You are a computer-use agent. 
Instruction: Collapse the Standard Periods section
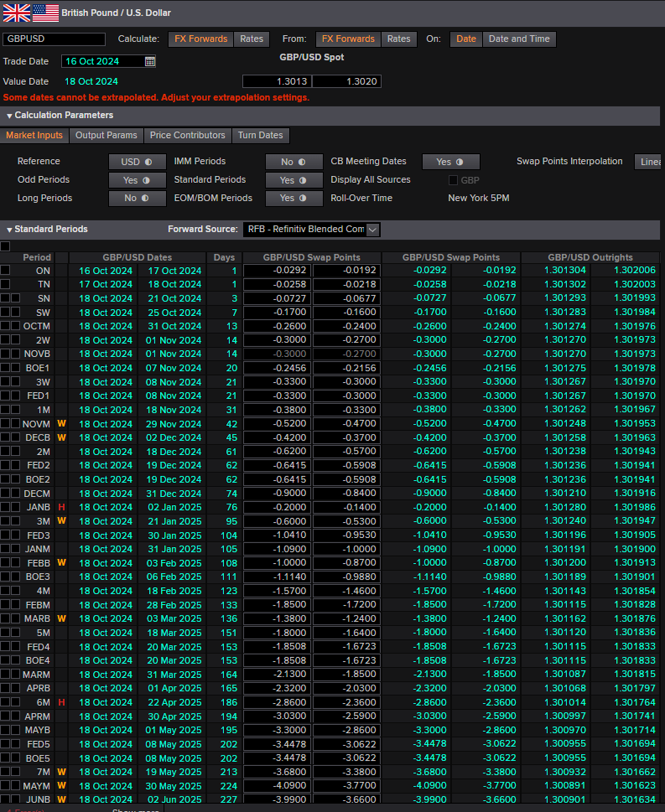(10, 229)
